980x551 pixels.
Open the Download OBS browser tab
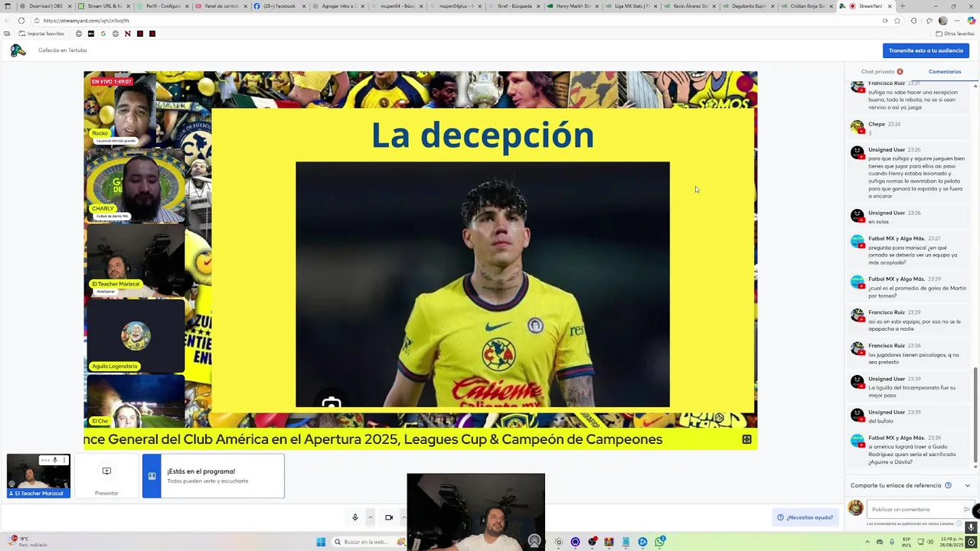point(45,6)
